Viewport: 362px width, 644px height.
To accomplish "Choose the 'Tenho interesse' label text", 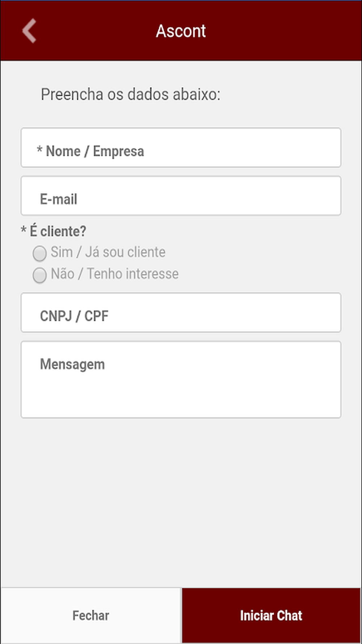I will (132, 274).
